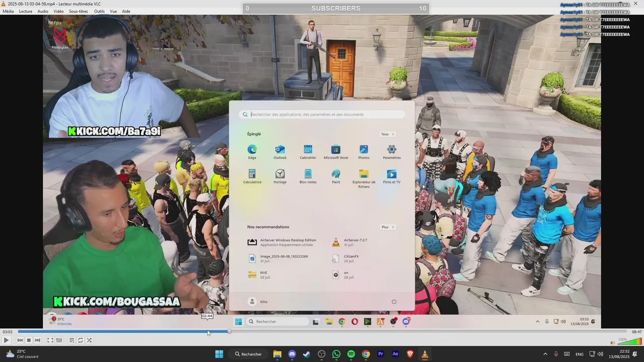644x362 pixels.
Task: Open the touch keyboard tray icon
Action: tap(567, 354)
